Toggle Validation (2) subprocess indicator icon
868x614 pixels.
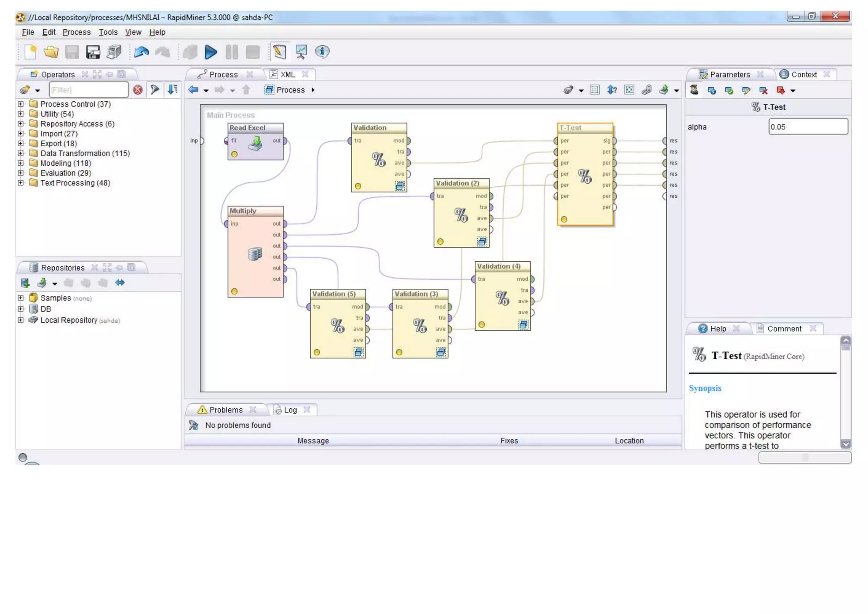482,242
